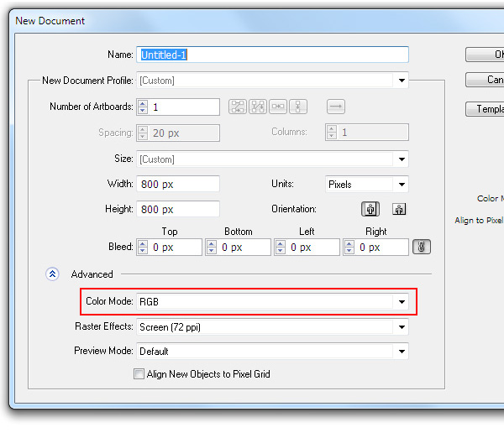504x438 pixels.
Task: Click the Name text field
Action: (x=273, y=55)
